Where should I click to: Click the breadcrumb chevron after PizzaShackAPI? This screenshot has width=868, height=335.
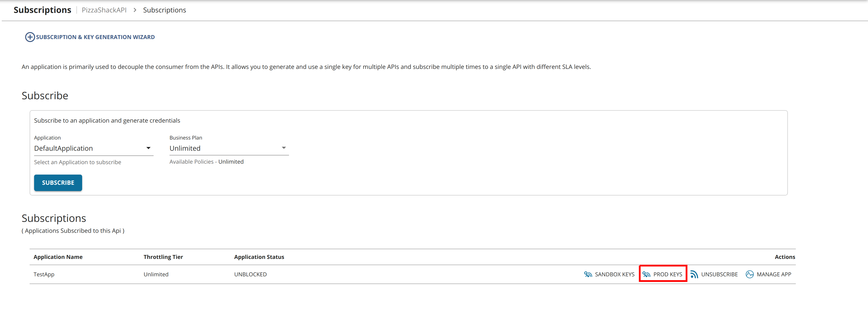135,10
